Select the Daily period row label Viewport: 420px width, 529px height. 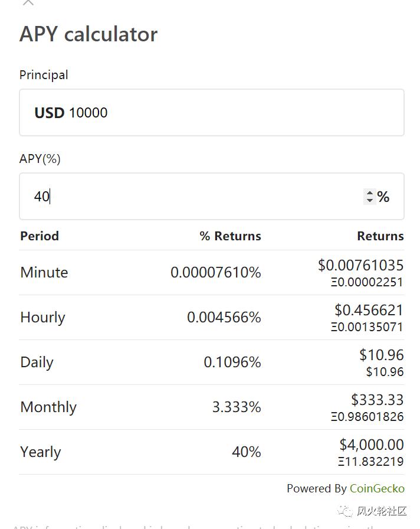coord(37,362)
